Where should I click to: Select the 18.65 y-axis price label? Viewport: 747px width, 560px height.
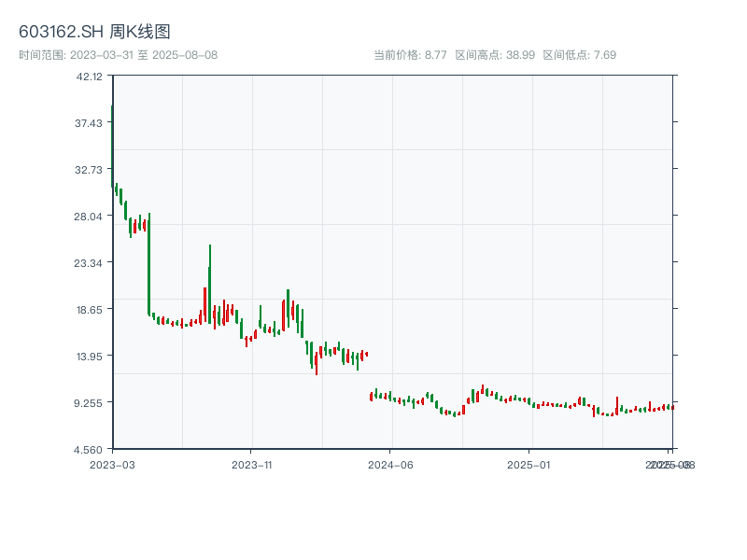point(90,310)
